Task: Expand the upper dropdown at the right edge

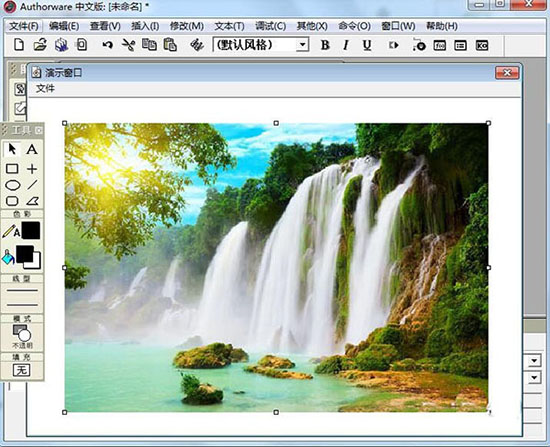Action: [534, 361]
